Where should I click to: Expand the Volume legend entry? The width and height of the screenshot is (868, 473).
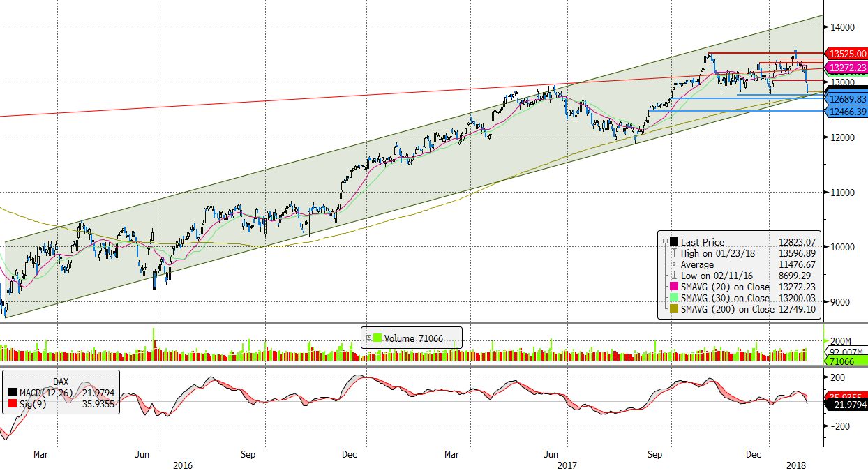click(368, 338)
